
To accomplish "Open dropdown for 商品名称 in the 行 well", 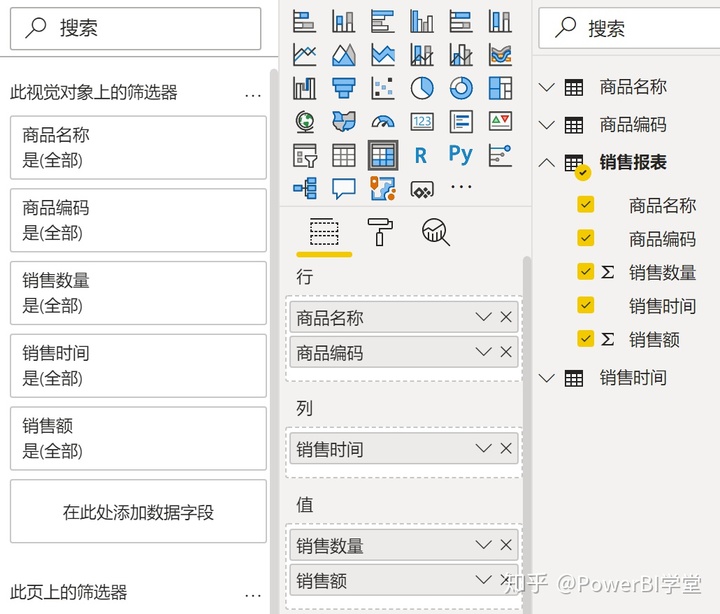I will click(484, 317).
